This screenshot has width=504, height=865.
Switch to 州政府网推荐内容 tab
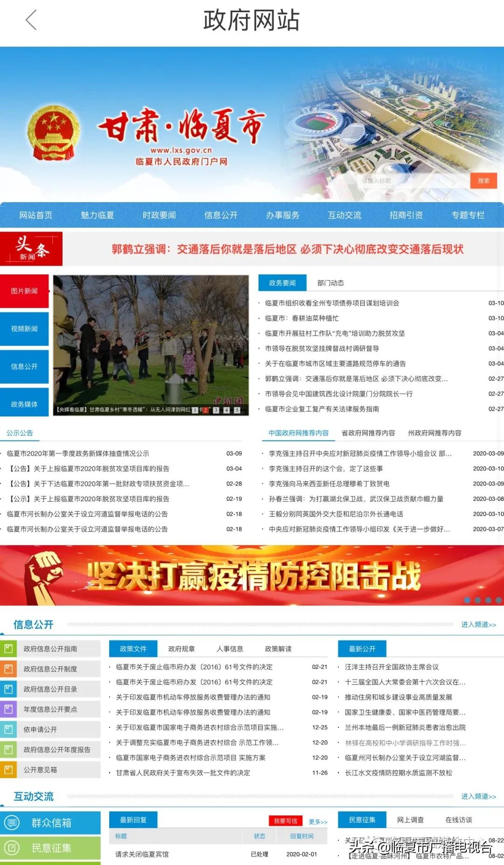point(434,433)
